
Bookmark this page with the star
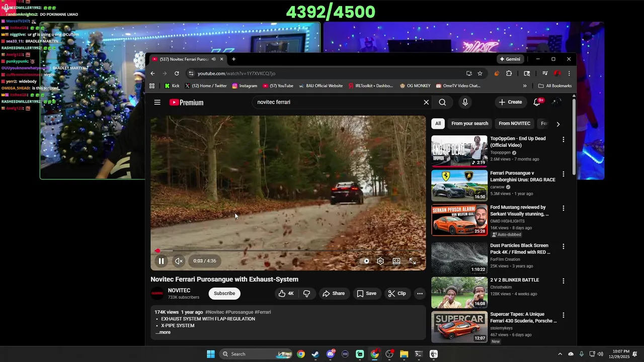pos(480,73)
